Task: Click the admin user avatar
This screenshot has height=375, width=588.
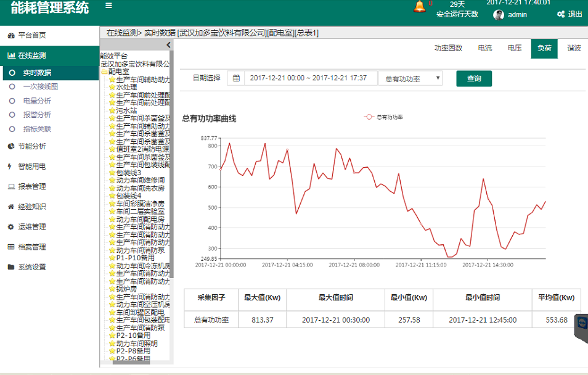Action: (x=499, y=15)
